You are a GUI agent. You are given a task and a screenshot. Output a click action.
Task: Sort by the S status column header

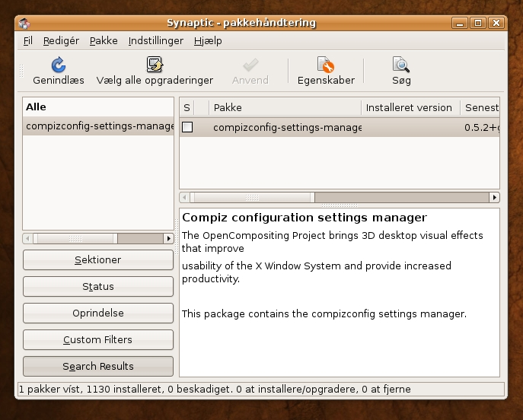click(x=187, y=107)
